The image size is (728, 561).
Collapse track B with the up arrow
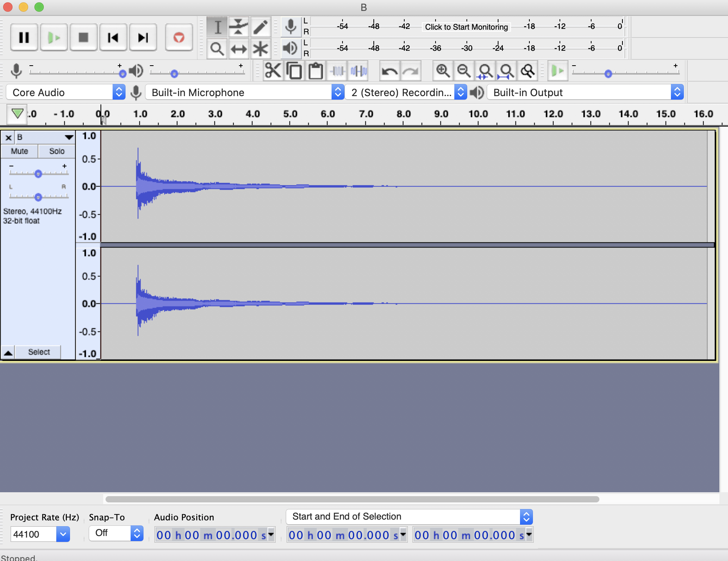tap(8, 352)
